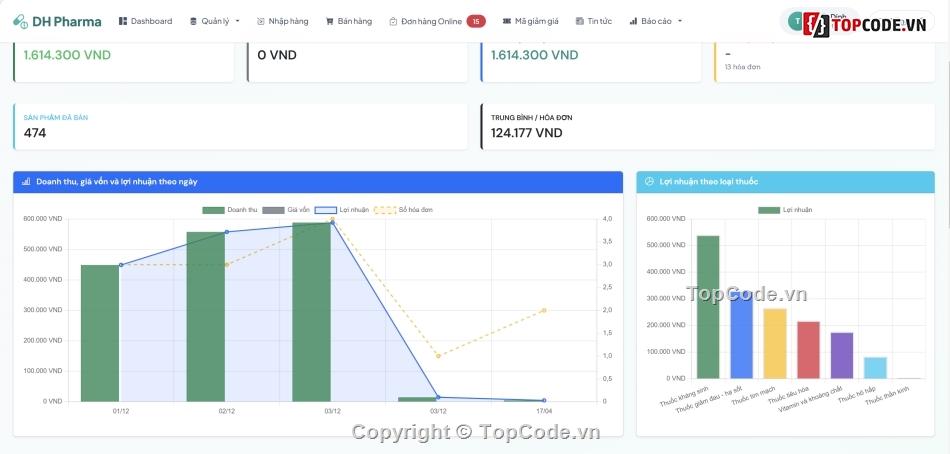The image size is (950, 454).
Task: Click the 01/12 date axis label
Action: click(x=121, y=411)
